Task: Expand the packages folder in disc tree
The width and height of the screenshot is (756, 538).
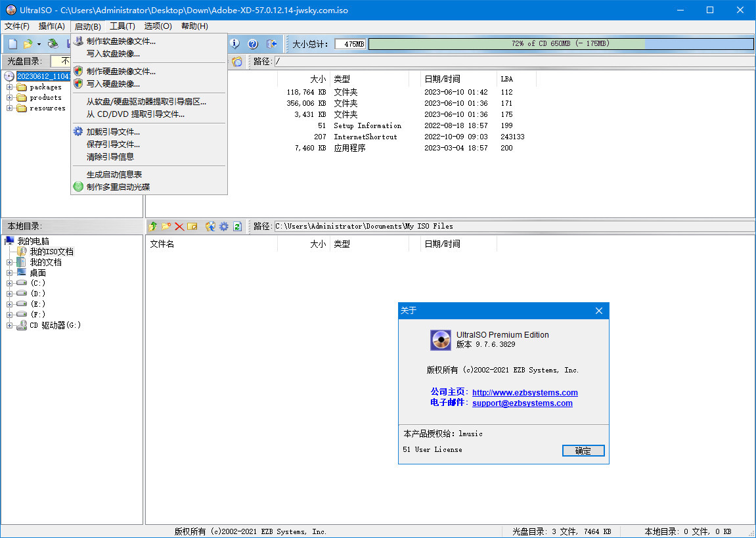Action: click(x=9, y=87)
